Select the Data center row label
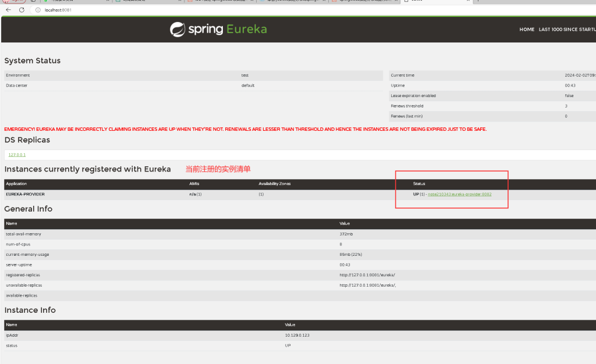The image size is (596, 364). [17, 85]
